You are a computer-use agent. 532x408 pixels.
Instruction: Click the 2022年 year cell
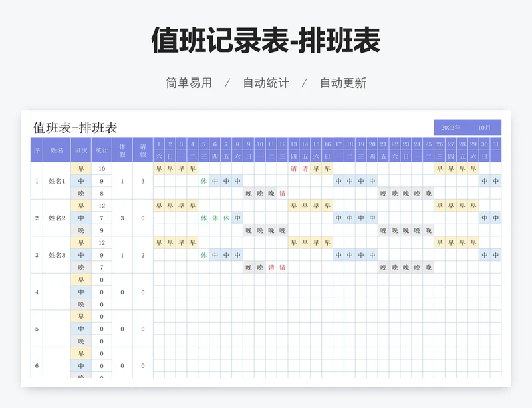pos(451,128)
